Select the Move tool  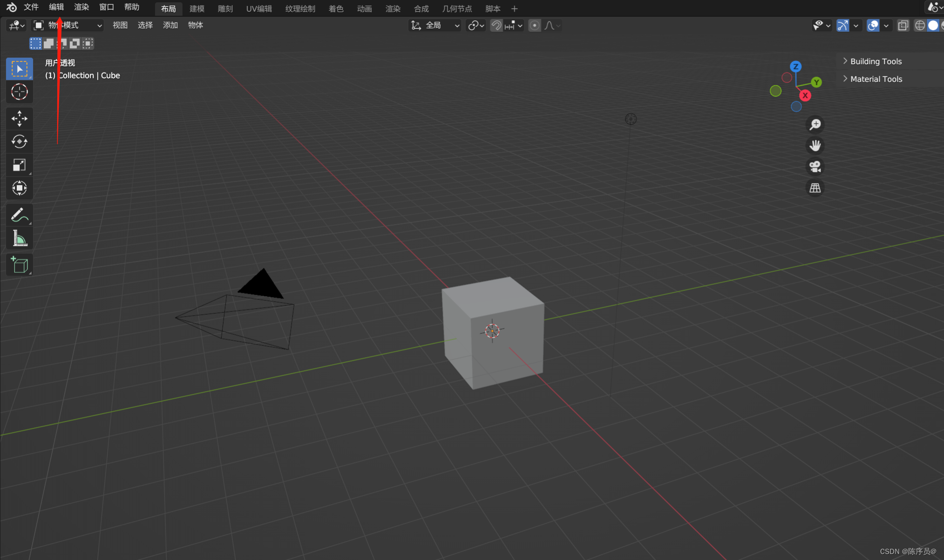(x=19, y=118)
